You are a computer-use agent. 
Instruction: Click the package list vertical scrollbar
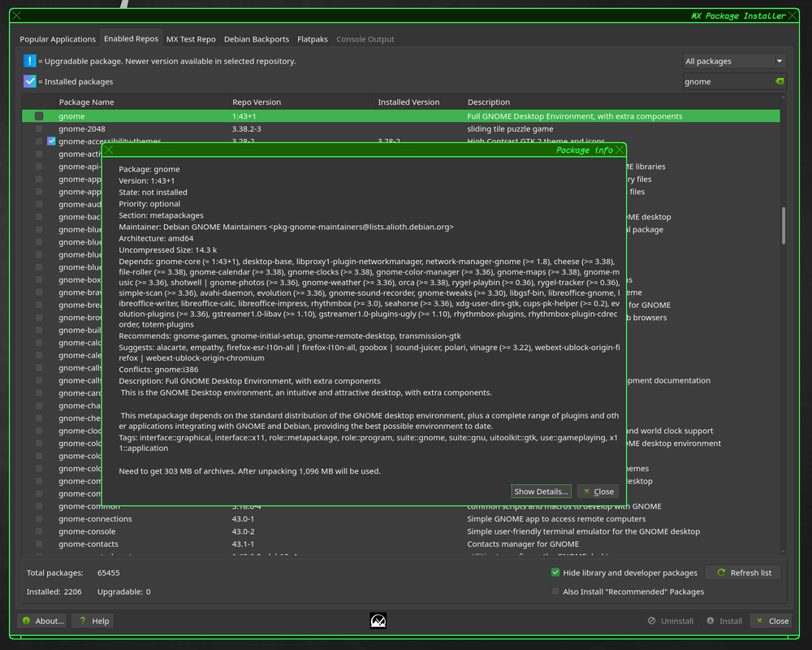[x=783, y=225]
